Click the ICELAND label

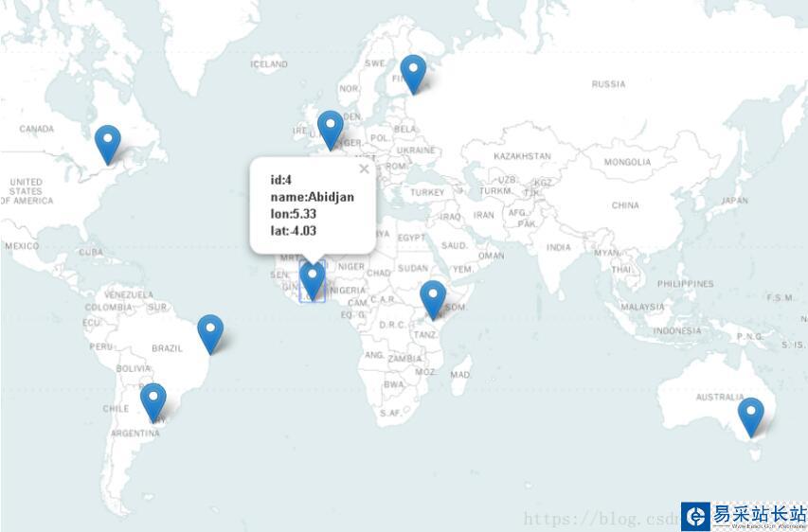[269, 64]
